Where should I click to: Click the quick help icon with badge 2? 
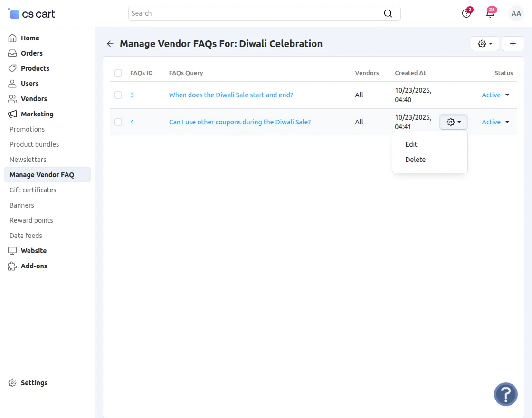pos(466,13)
